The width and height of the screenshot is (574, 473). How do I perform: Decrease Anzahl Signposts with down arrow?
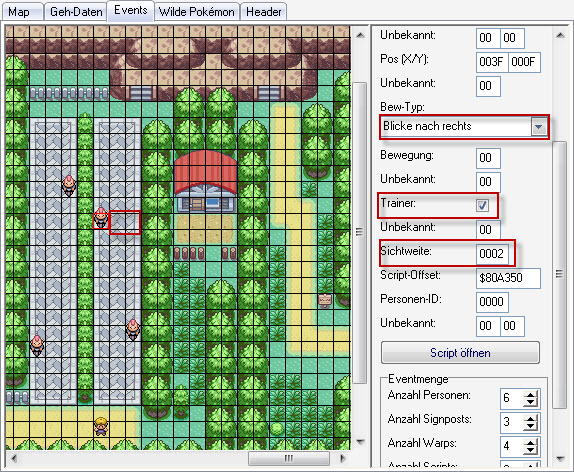point(530,427)
